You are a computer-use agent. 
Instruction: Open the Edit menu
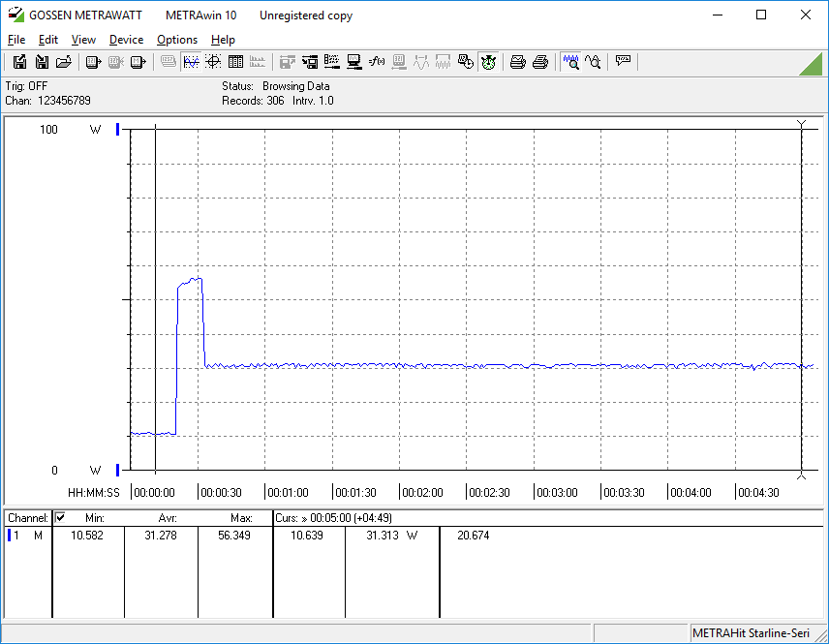tap(48, 40)
